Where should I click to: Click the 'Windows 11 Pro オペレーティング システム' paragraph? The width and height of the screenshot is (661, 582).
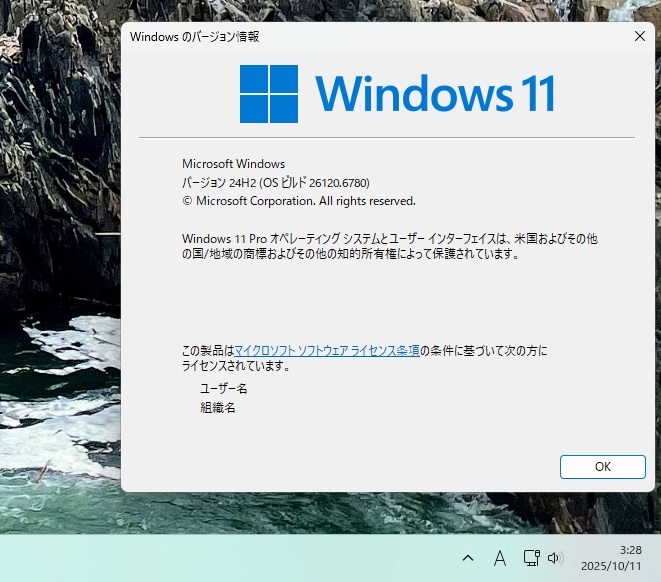[390, 246]
